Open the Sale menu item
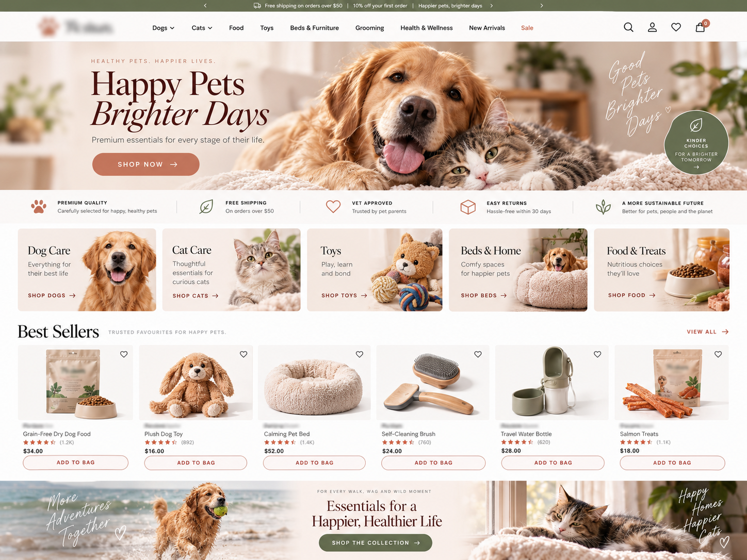Screen dimensions: 747x560 coord(527,28)
